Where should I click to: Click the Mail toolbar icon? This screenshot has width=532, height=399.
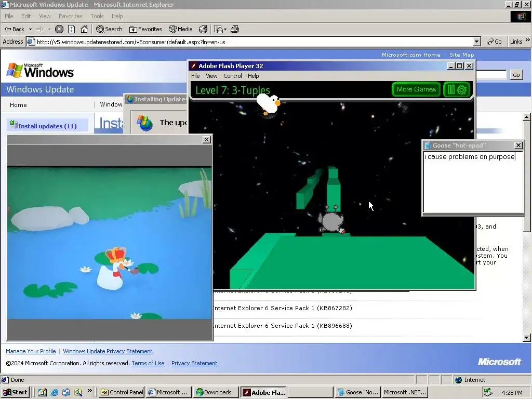coord(218,29)
